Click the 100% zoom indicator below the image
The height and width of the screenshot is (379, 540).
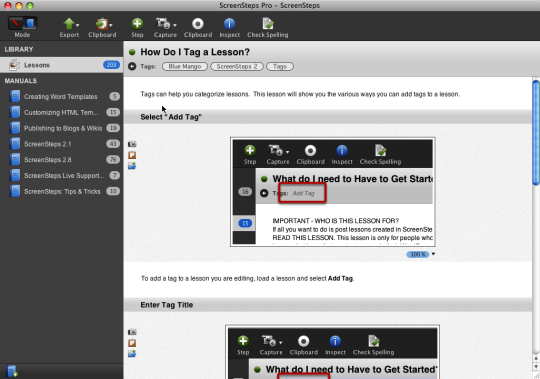point(418,254)
